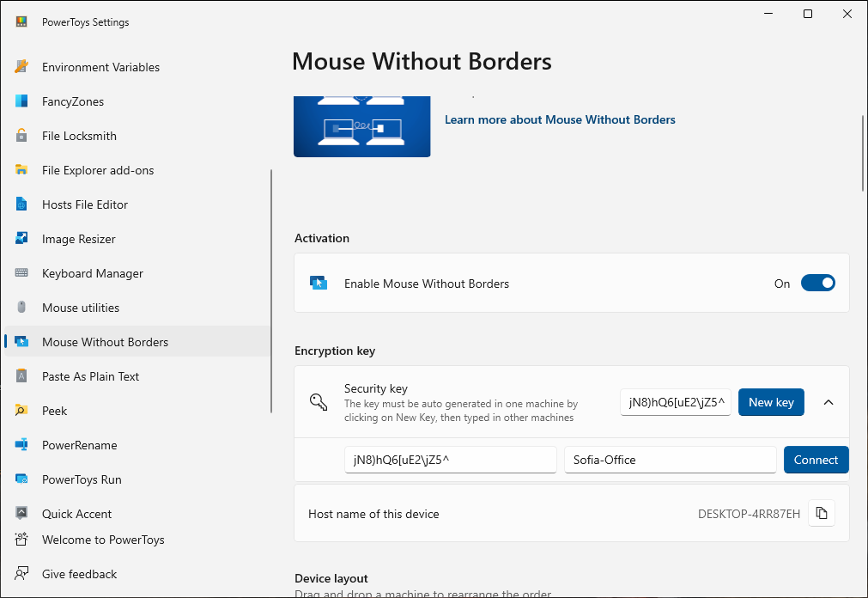Click the Keyboard Manager icon

click(23, 273)
